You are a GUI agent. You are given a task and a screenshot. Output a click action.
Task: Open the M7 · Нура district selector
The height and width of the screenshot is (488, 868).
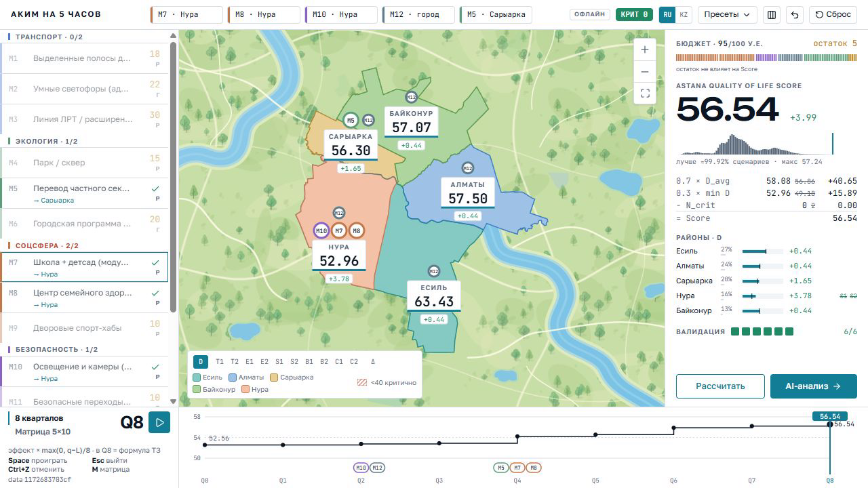186,14
